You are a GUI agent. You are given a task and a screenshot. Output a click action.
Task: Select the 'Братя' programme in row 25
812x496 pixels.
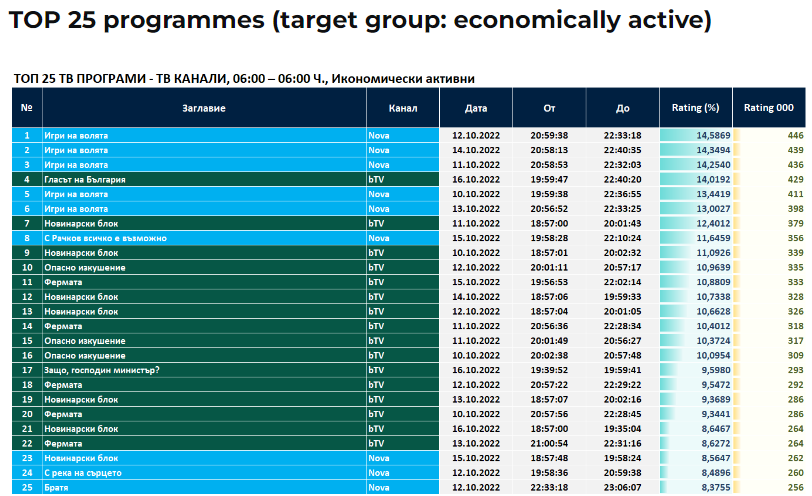pos(57,487)
